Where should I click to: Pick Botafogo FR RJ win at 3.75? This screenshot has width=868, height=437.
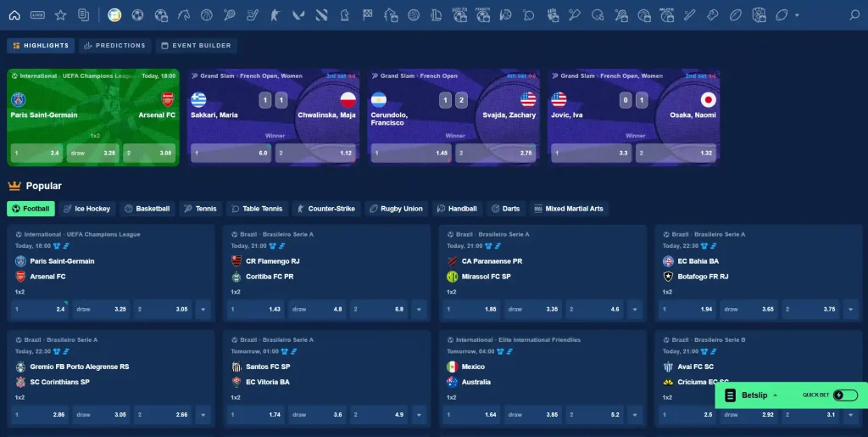[810, 309]
